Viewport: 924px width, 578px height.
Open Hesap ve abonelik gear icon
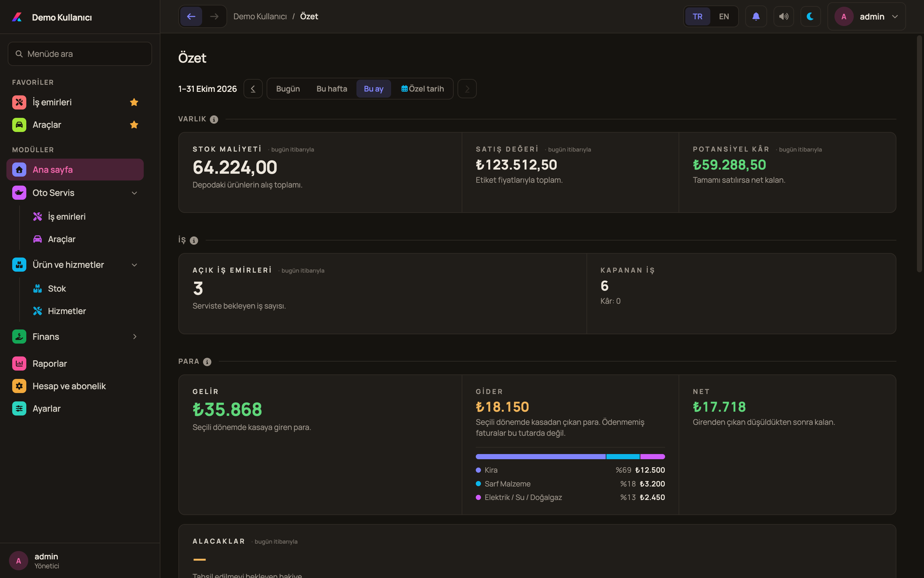point(19,386)
